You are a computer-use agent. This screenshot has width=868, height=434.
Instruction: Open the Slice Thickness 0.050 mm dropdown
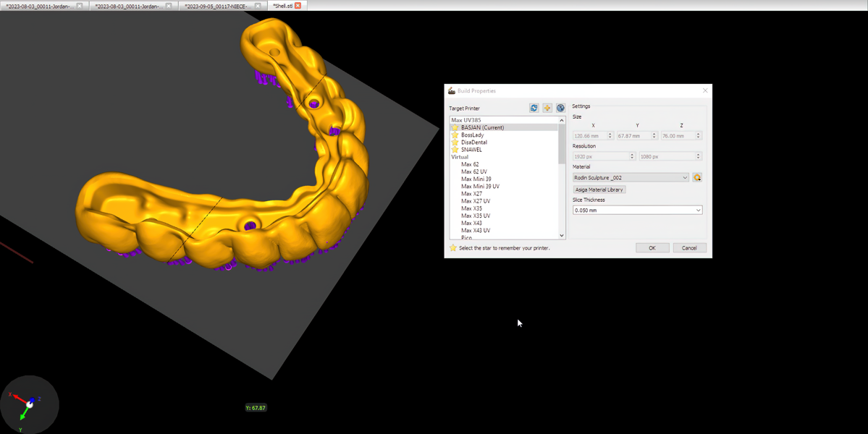click(637, 210)
